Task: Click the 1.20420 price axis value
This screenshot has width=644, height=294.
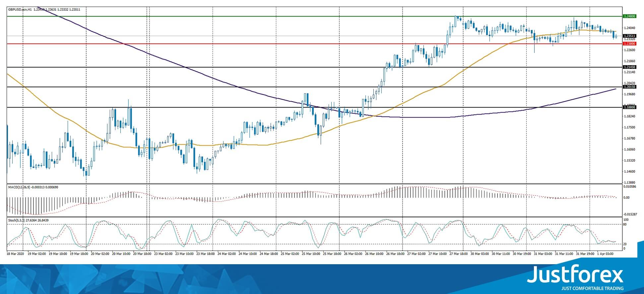Action: [x=630, y=83]
